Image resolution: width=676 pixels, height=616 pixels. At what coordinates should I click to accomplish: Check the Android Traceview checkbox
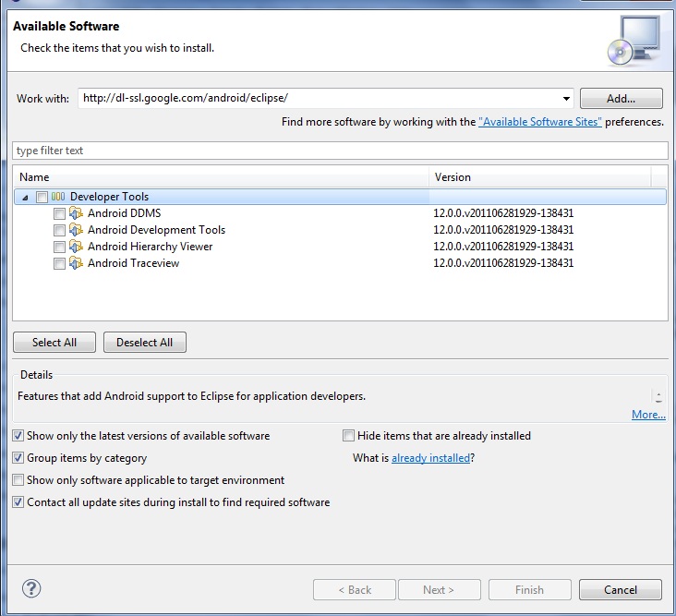tap(59, 263)
